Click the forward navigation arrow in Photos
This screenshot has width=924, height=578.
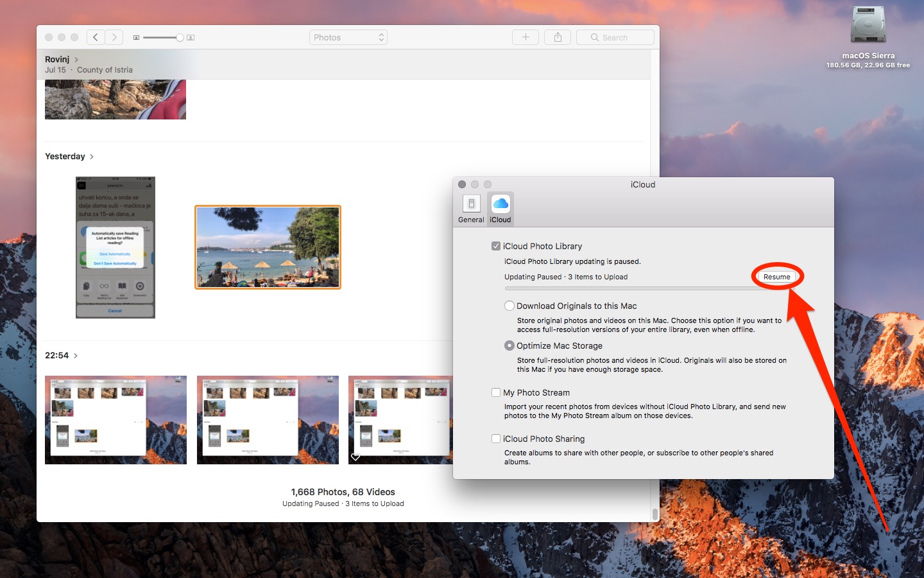pos(114,37)
